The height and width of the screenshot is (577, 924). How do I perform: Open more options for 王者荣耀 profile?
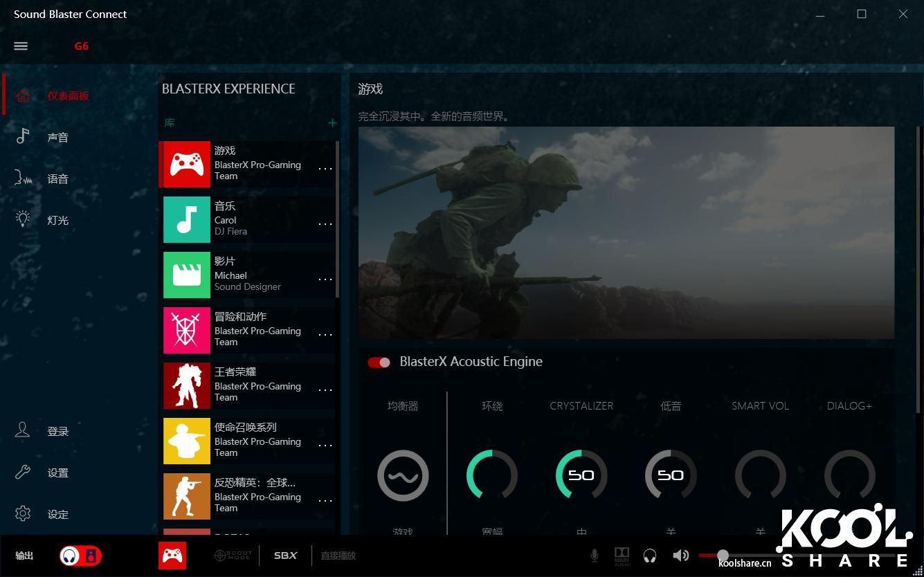pyautogui.click(x=325, y=390)
